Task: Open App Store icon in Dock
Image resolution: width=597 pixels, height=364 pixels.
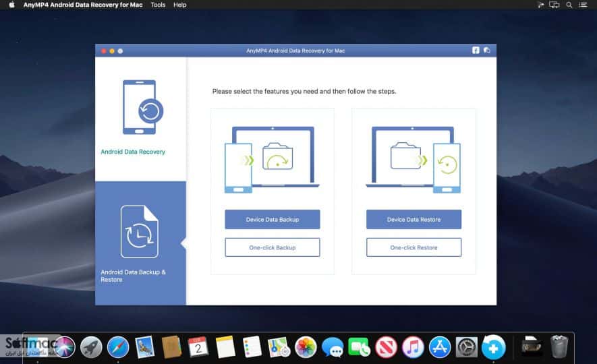Action: coord(440,347)
